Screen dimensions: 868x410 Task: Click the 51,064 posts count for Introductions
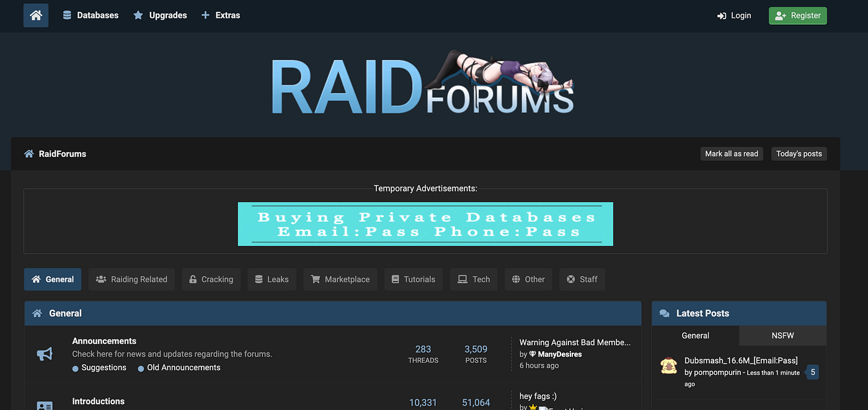[476, 403]
